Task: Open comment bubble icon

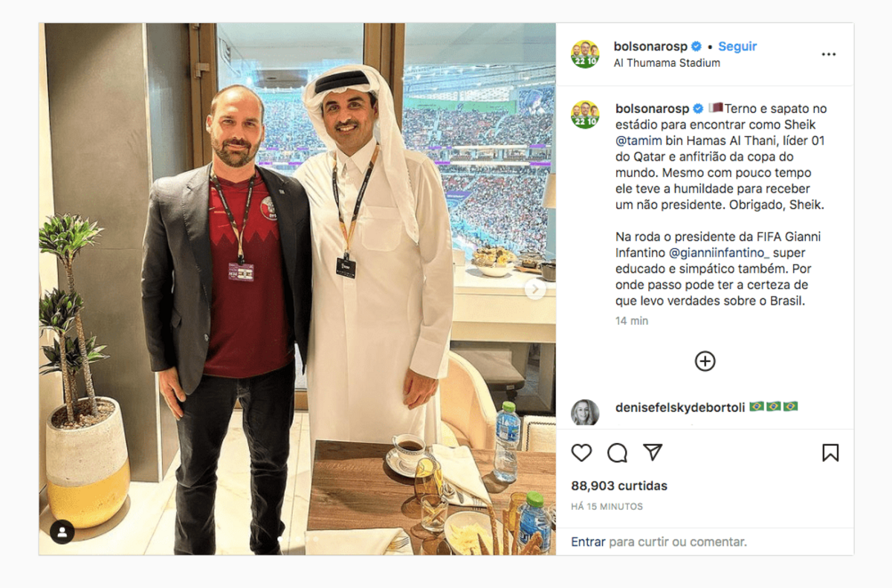Action: point(617,453)
